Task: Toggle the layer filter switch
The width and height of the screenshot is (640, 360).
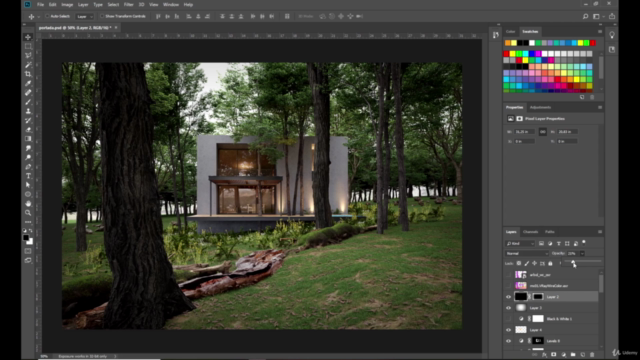Action: point(584,242)
